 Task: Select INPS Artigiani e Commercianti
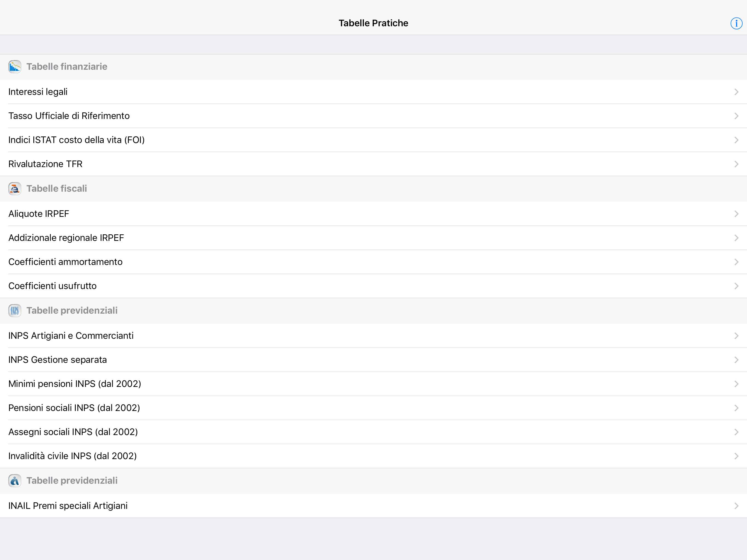coord(71,336)
